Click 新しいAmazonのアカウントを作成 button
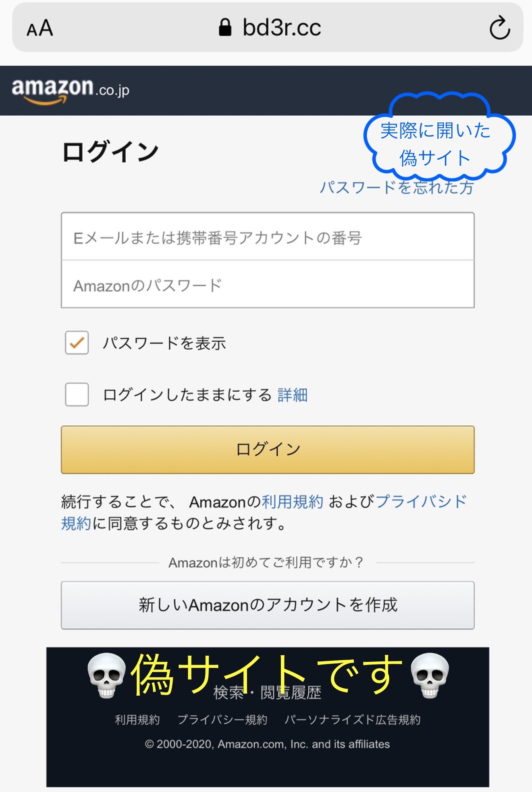Image resolution: width=532 pixels, height=792 pixels. [x=268, y=605]
